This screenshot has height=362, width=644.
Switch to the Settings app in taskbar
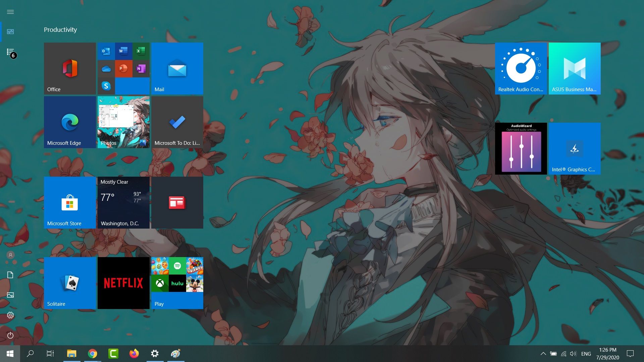(x=155, y=354)
